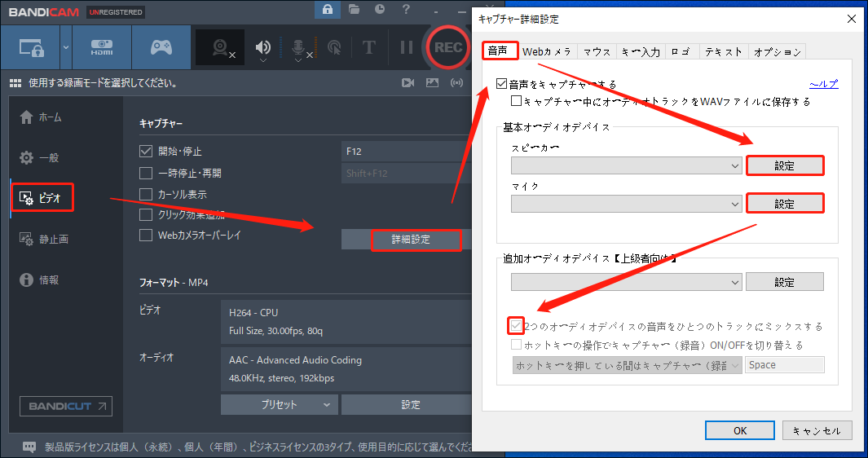
Task: Open the 情報 about section
Action: click(x=39, y=280)
